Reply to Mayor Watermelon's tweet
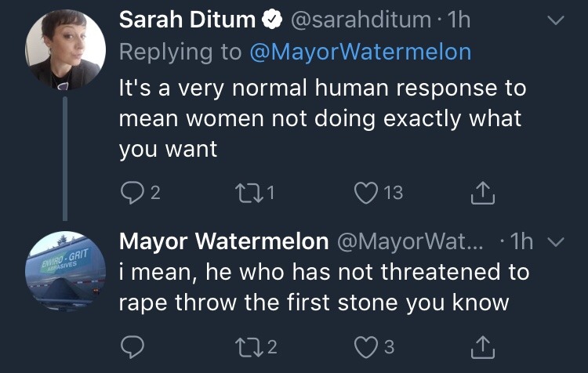The height and width of the screenshot is (373, 588). click(x=130, y=346)
